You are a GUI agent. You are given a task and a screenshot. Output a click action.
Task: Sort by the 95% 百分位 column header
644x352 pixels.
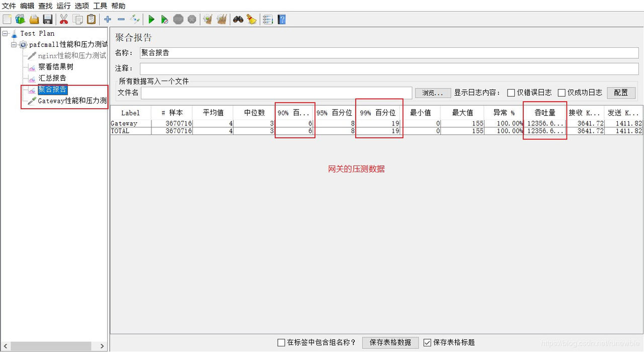pyautogui.click(x=335, y=113)
